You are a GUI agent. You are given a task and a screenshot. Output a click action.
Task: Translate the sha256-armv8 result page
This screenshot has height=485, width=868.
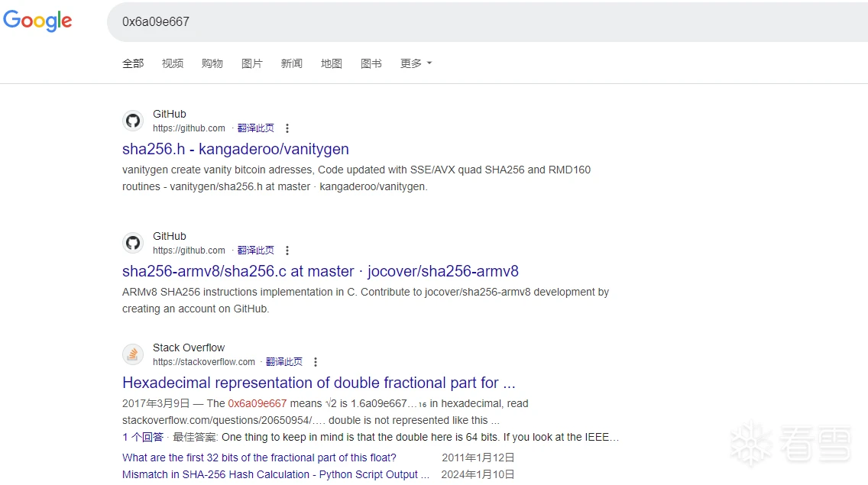click(x=256, y=251)
